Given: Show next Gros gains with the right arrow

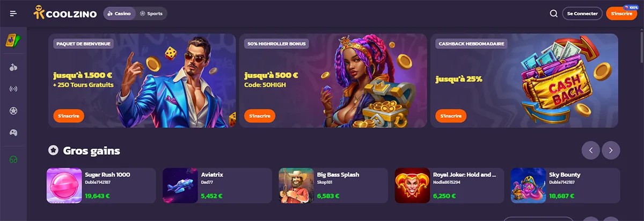Looking at the screenshot, I should 611,151.
